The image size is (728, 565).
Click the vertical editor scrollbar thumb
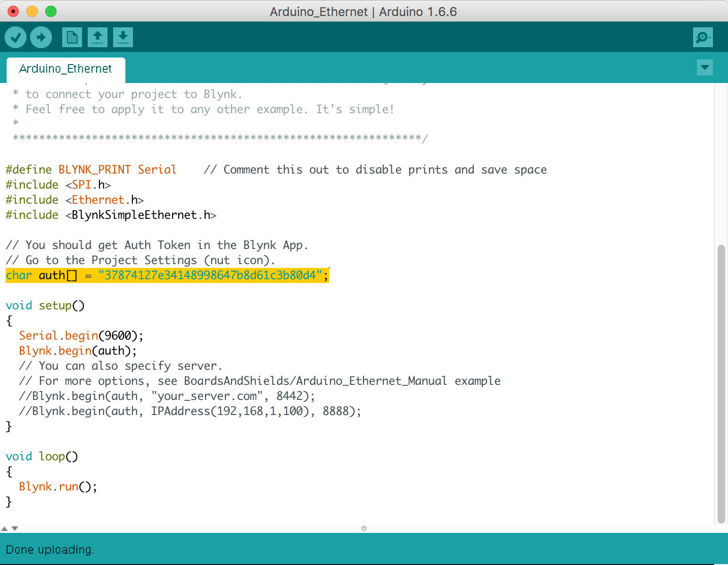pyautogui.click(x=721, y=384)
